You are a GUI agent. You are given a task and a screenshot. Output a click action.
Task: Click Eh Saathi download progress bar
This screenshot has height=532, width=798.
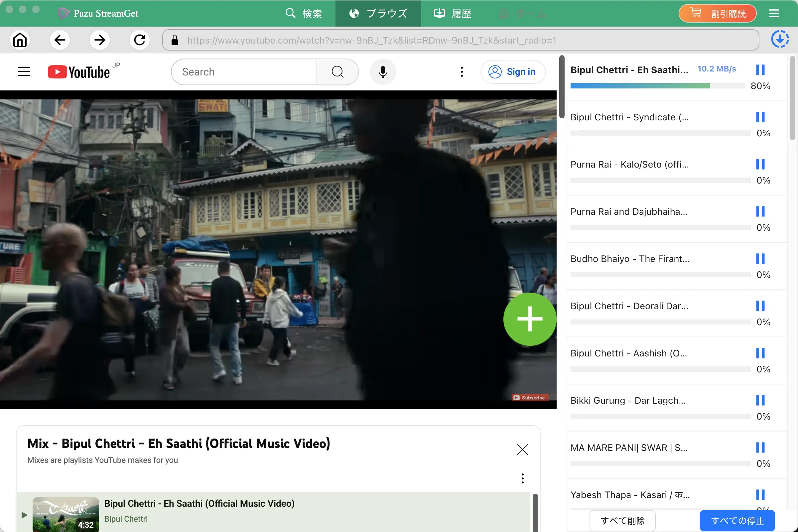pyautogui.click(x=657, y=86)
